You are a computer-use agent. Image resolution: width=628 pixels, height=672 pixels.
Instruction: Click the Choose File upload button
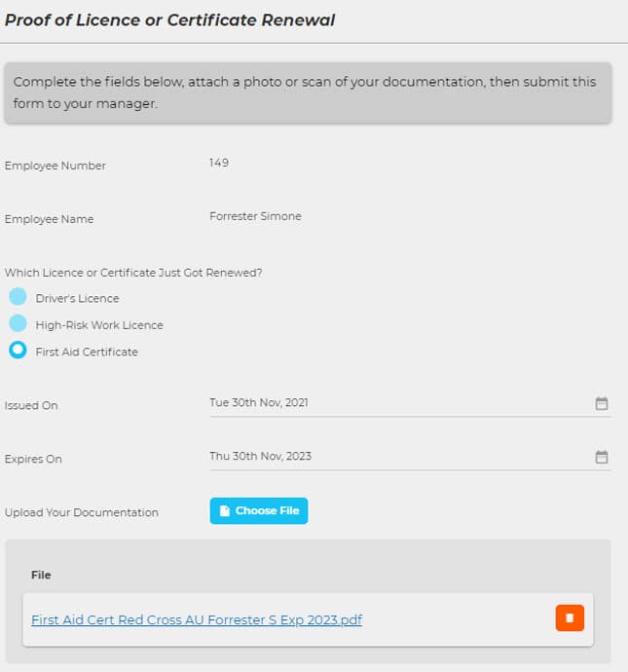click(x=259, y=511)
